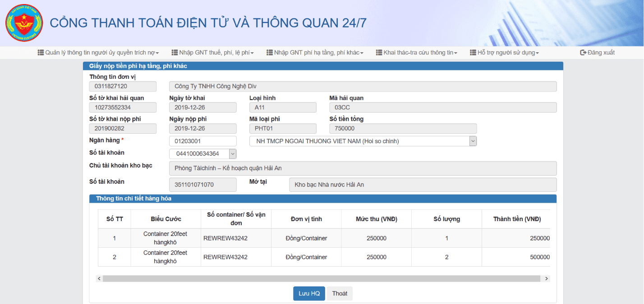Click the Loại hình A11 field

283,107
